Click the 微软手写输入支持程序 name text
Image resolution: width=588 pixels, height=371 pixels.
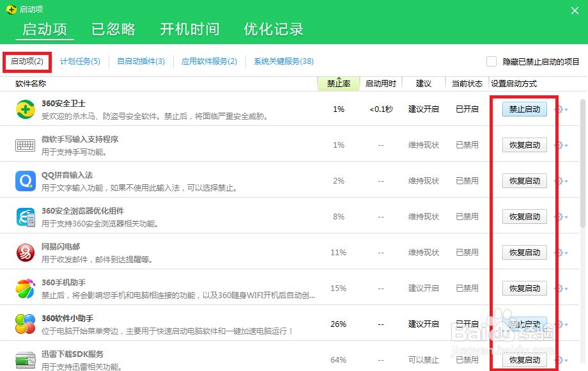79,139
